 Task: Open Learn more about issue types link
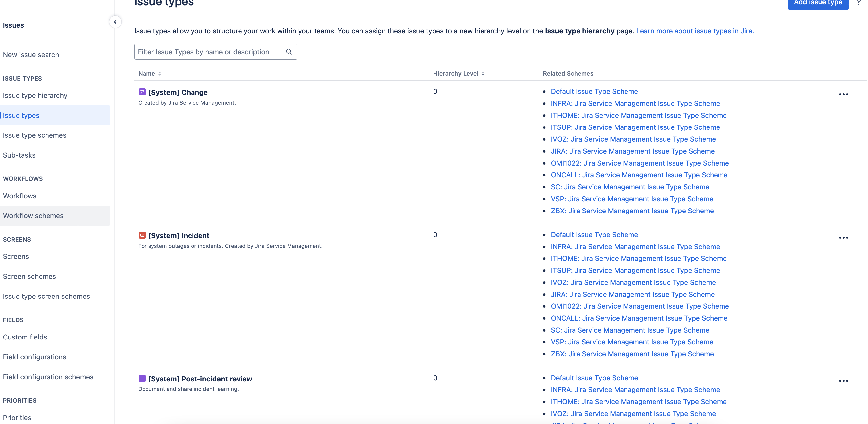[x=695, y=31]
